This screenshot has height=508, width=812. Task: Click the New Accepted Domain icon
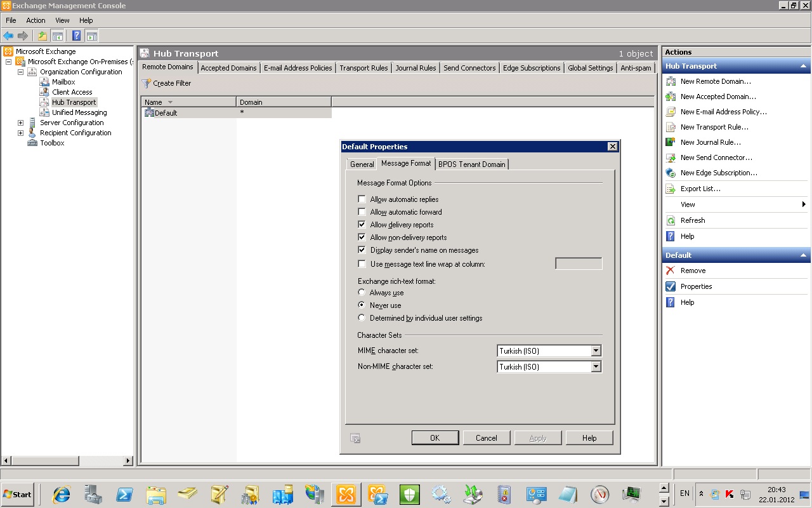pyautogui.click(x=671, y=97)
